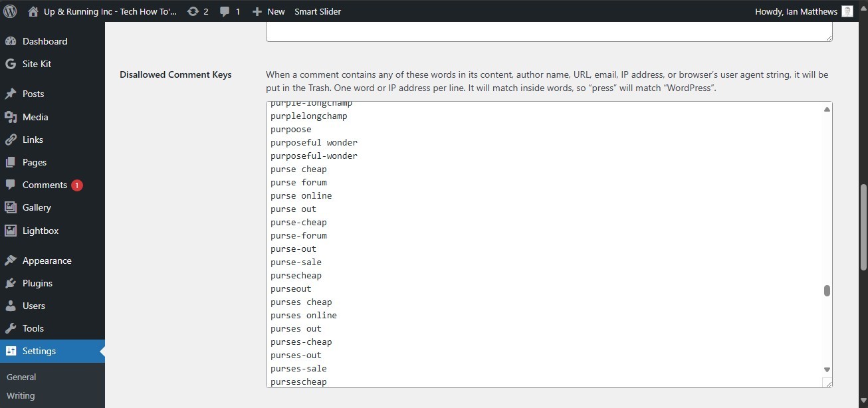
Task: Open Lightbox from its sidebar icon
Action: [x=11, y=231]
